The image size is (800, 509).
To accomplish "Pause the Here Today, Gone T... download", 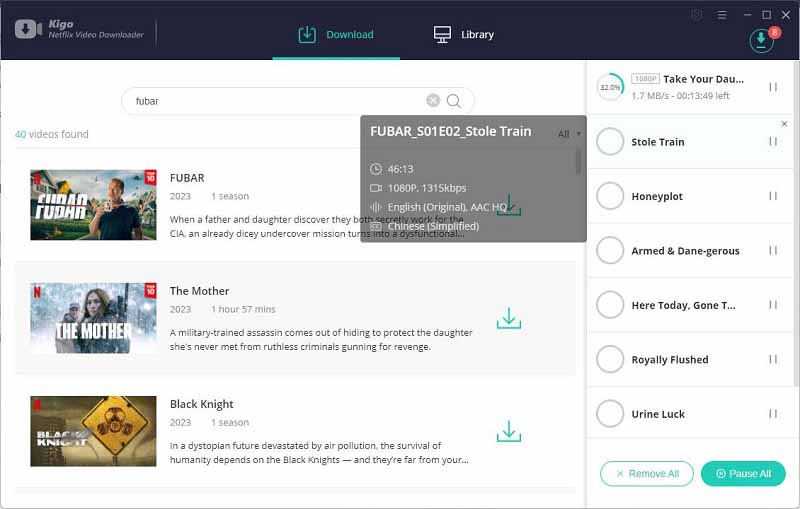I will (773, 305).
